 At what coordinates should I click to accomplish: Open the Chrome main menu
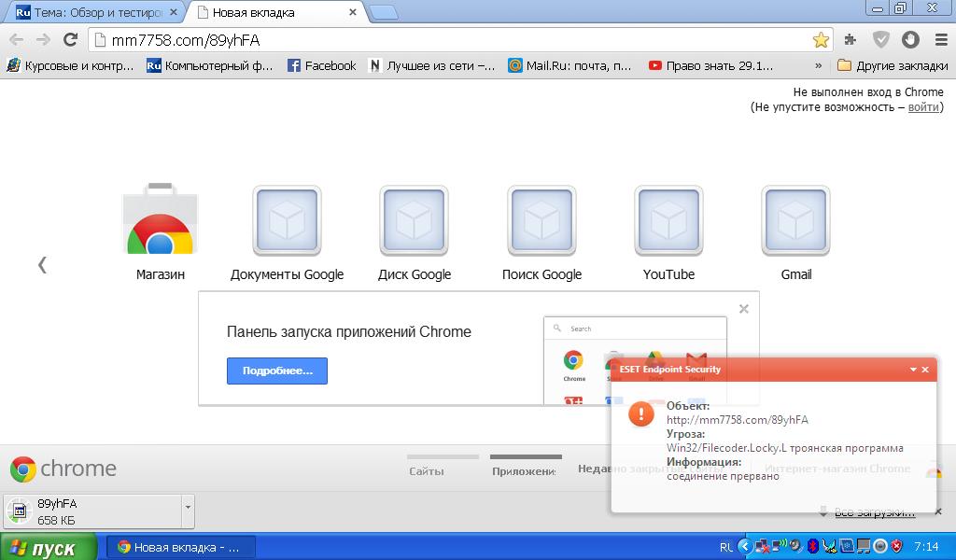(941, 40)
